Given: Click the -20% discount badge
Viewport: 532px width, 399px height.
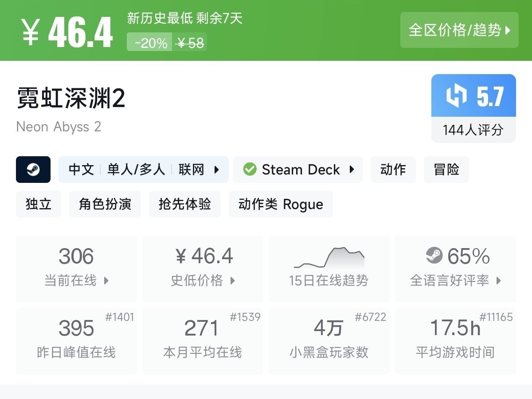Looking at the screenshot, I should tap(150, 43).
